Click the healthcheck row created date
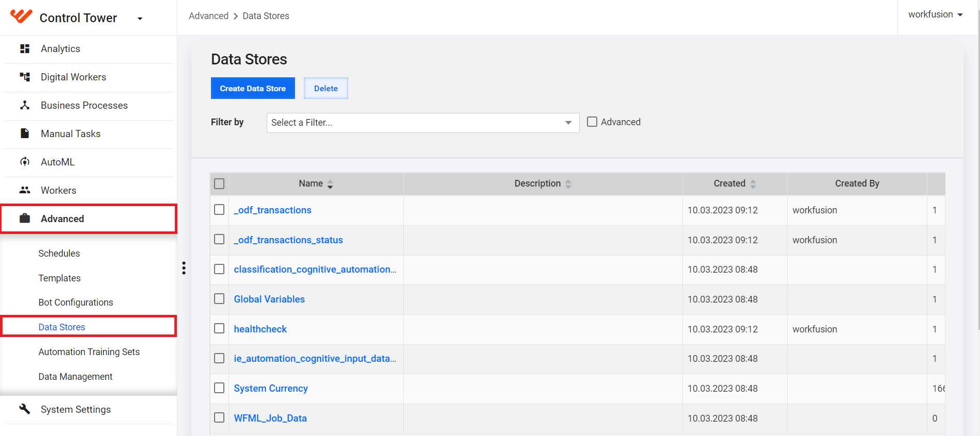 723,329
